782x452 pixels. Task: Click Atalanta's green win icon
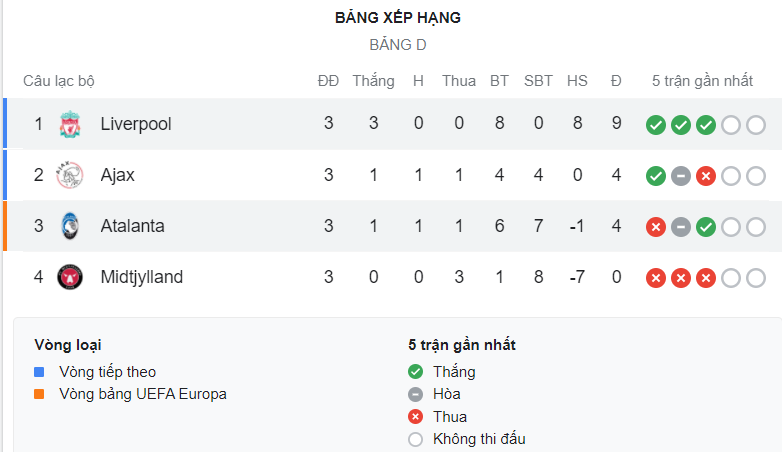pyautogui.click(x=706, y=227)
